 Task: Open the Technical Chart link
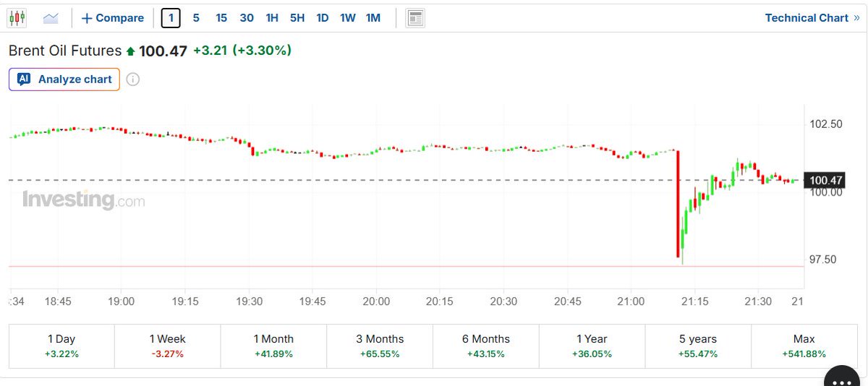point(812,18)
